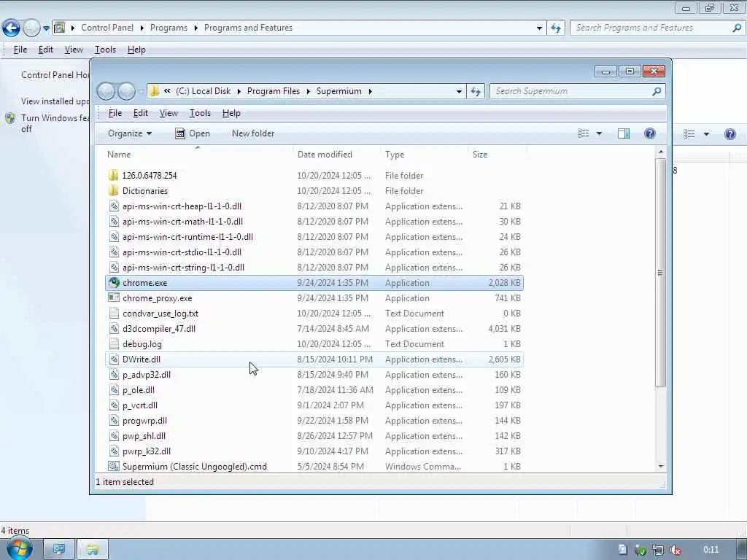The height and width of the screenshot is (560, 747).
Task: Click the Programs breadcrumb in Control Panel
Action: [x=169, y=28]
